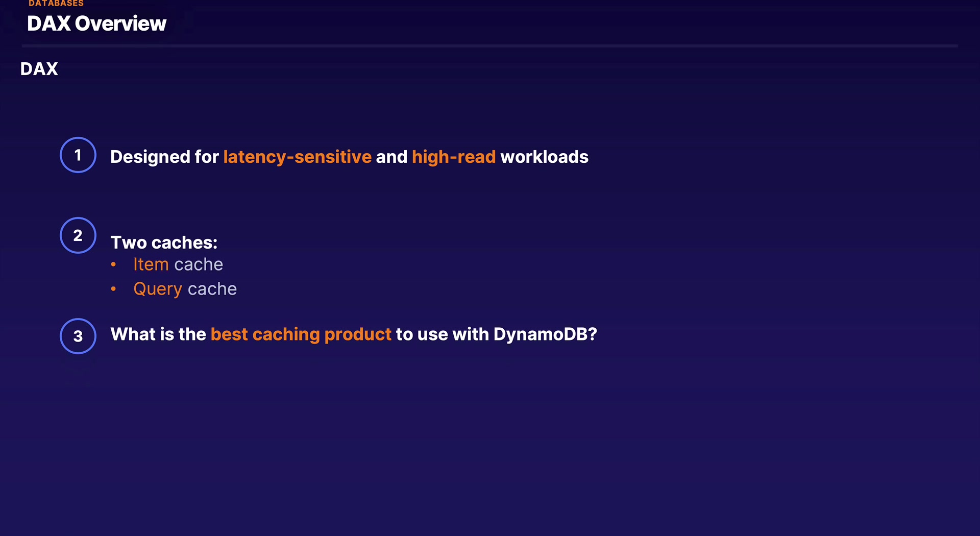The height and width of the screenshot is (536, 980).
Task: Click the "DAX Overview" slide title
Action: click(96, 23)
